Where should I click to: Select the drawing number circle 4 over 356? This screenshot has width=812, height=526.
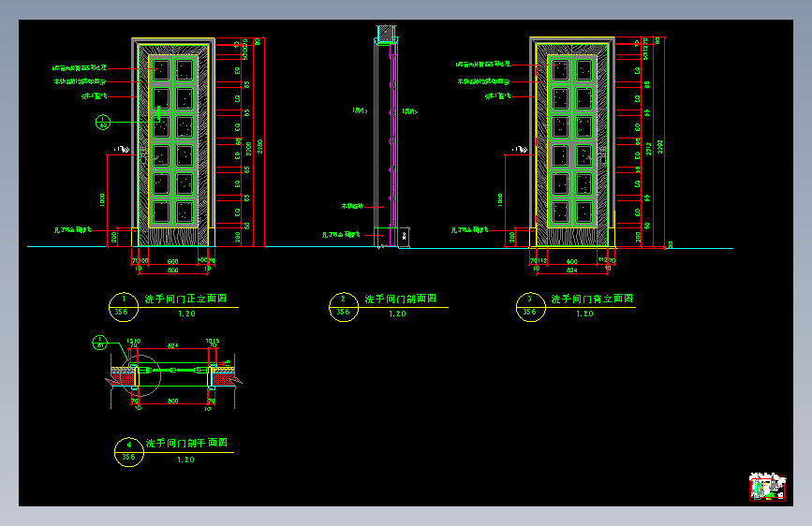(128, 452)
